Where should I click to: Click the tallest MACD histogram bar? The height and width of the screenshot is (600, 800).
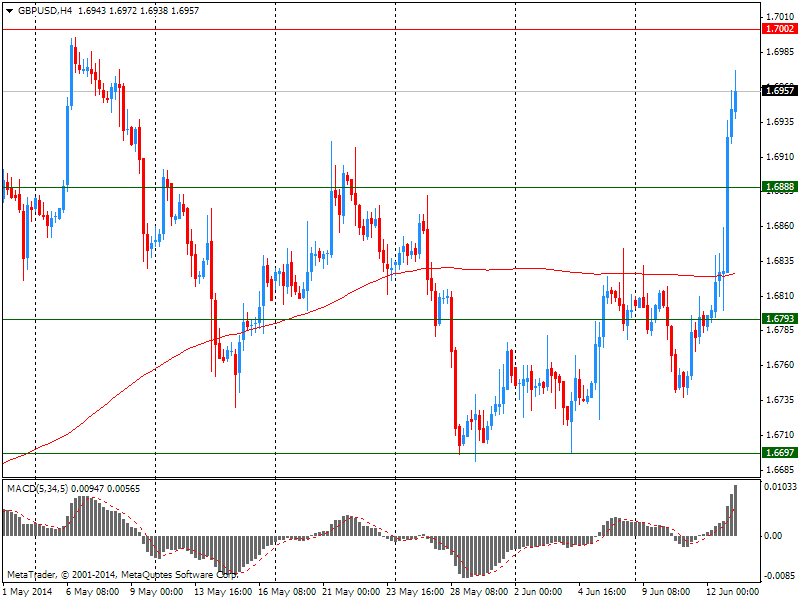point(735,510)
